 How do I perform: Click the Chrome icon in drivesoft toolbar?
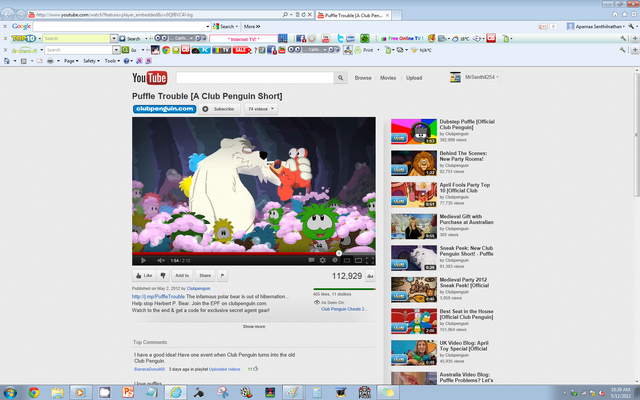tap(166, 50)
